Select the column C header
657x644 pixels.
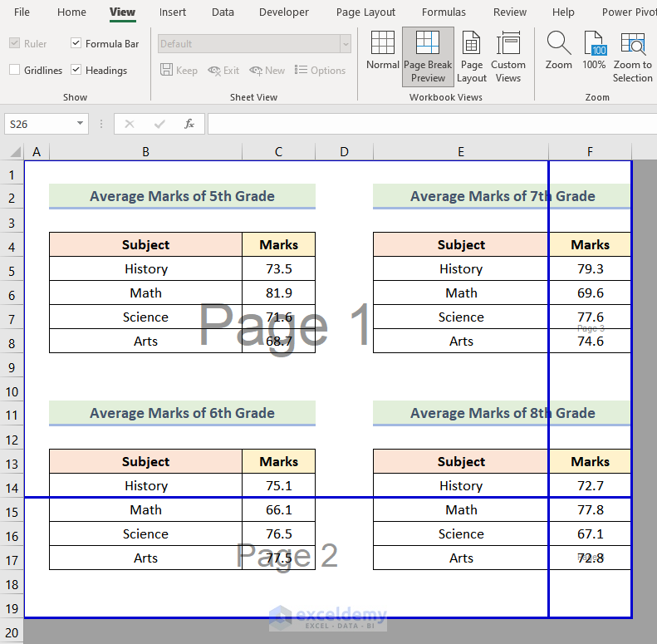point(278,152)
